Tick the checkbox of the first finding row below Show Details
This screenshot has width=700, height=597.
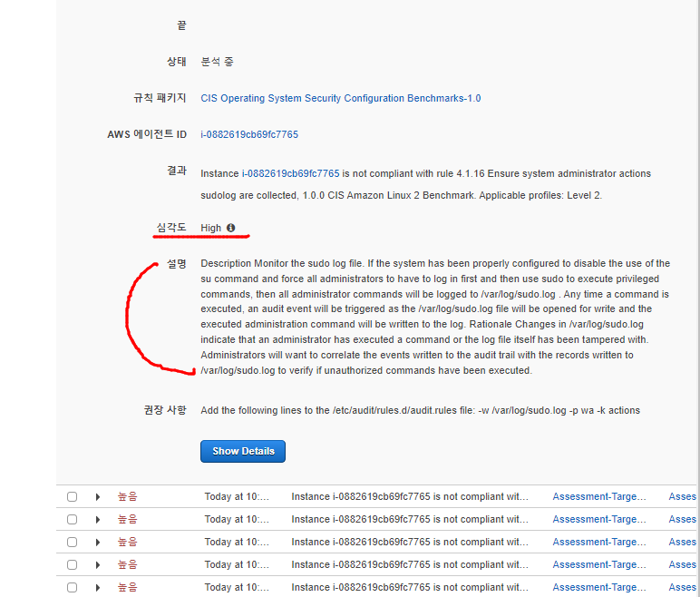pyautogui.click(x=72, y=497)
